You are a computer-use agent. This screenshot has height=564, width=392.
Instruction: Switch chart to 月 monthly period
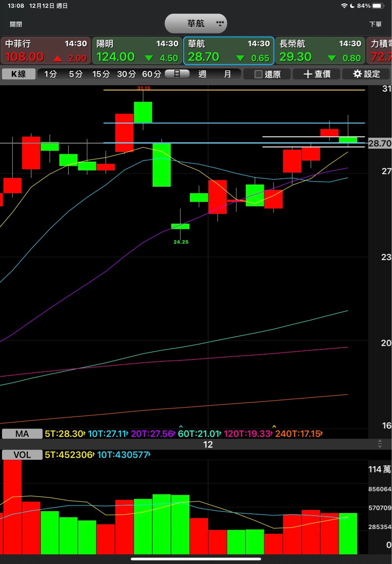click(x=227, y=74)
